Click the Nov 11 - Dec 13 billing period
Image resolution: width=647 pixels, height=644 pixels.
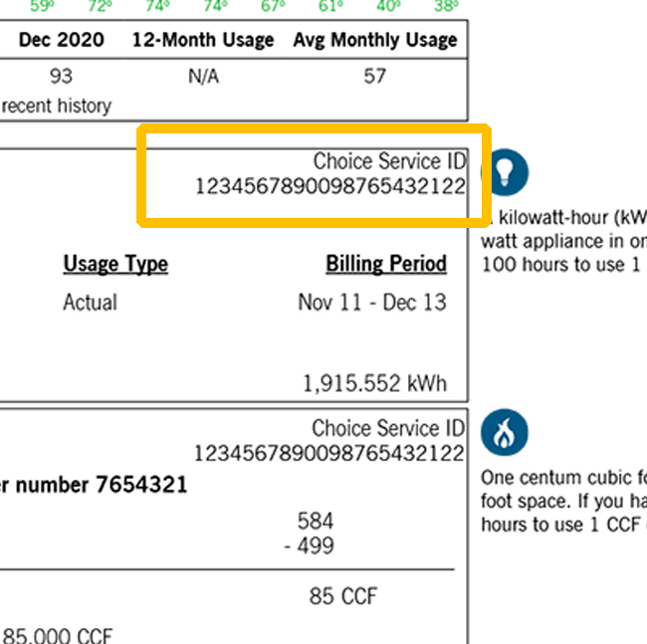pos(372,302)
